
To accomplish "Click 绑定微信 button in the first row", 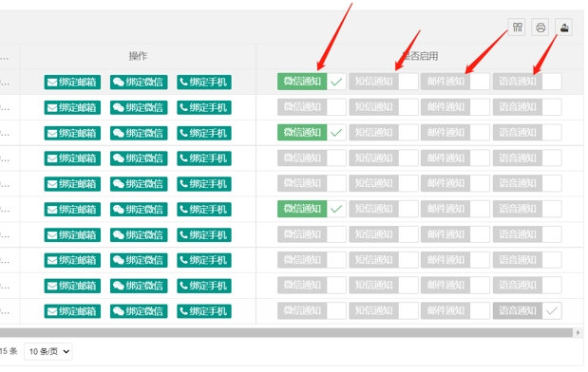I will (x=139, y=82).
